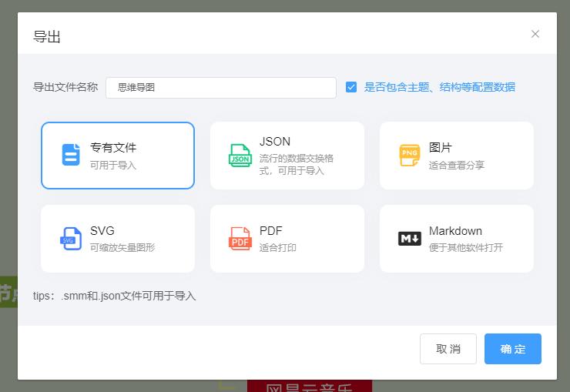Close the 导出 dialog with X
The height and width of the screenshot is (392, 570).
click(x=535, y=34)
